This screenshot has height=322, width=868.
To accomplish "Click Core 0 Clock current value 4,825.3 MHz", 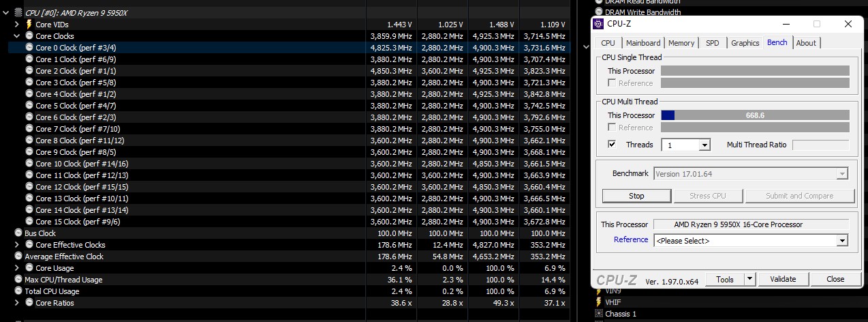I will pyautogui.click(x=391, y=48).
